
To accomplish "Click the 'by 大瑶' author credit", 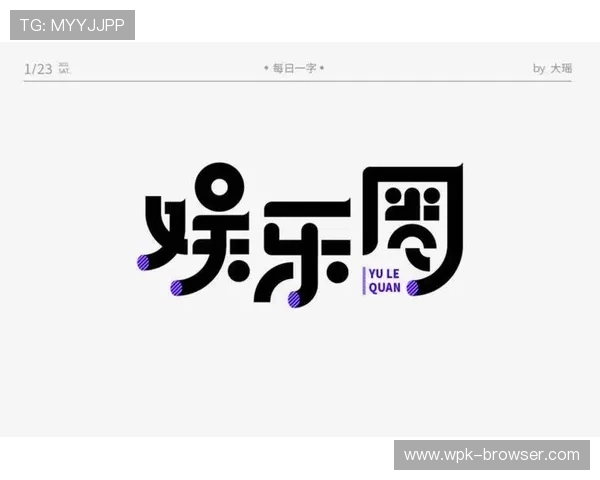I will [x=552, y=69].
